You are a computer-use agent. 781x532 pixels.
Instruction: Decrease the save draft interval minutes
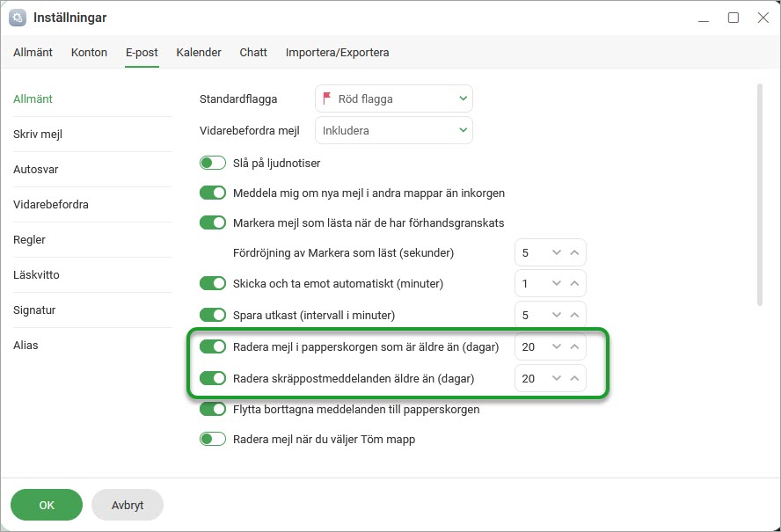[556, 315]
